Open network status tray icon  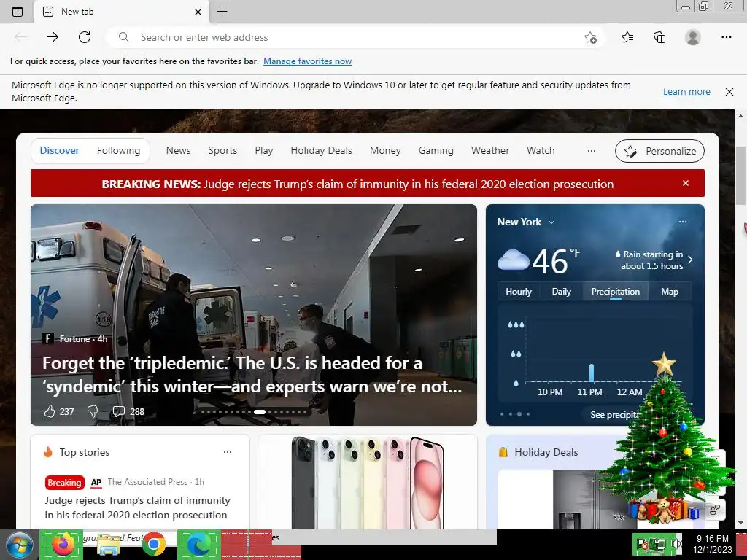[x=661, y=544]
